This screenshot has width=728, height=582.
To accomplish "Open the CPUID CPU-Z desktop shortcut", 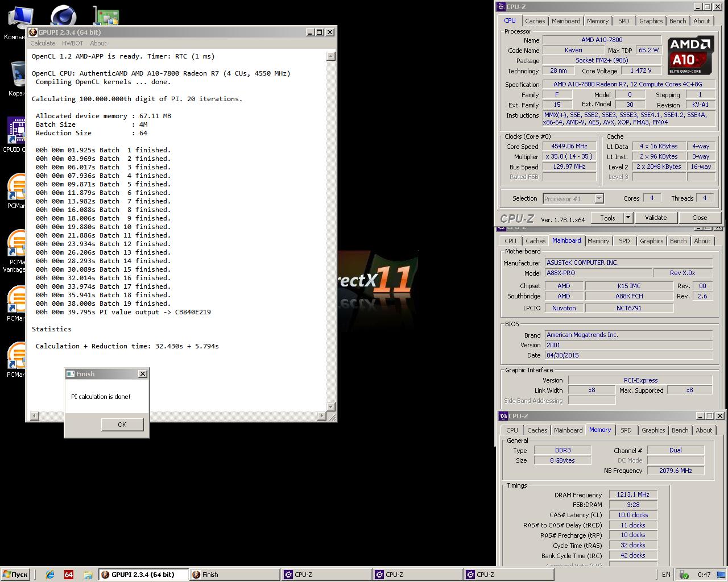I will (x=15, y=135).
